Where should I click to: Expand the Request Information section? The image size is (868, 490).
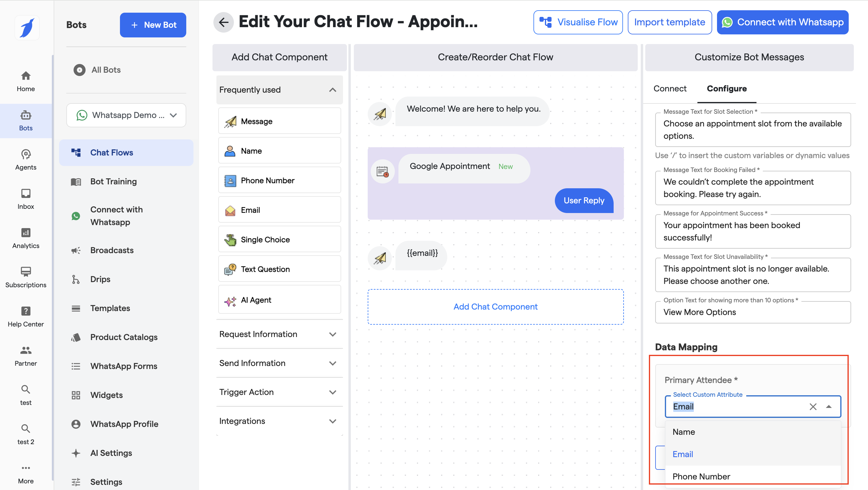[279, 334]
